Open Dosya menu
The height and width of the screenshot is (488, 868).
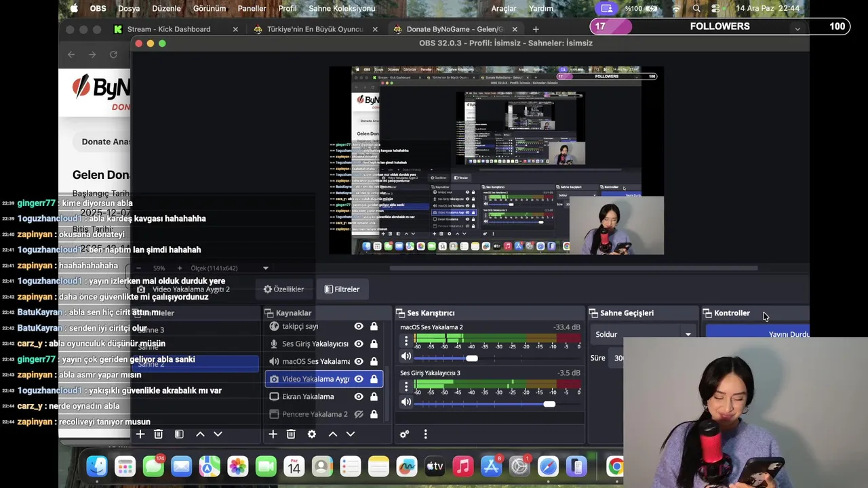click(x=129, y=9)
